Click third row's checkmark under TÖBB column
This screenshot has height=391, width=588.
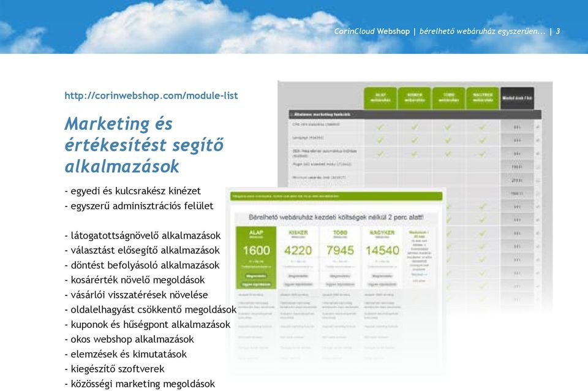(448, 153)
